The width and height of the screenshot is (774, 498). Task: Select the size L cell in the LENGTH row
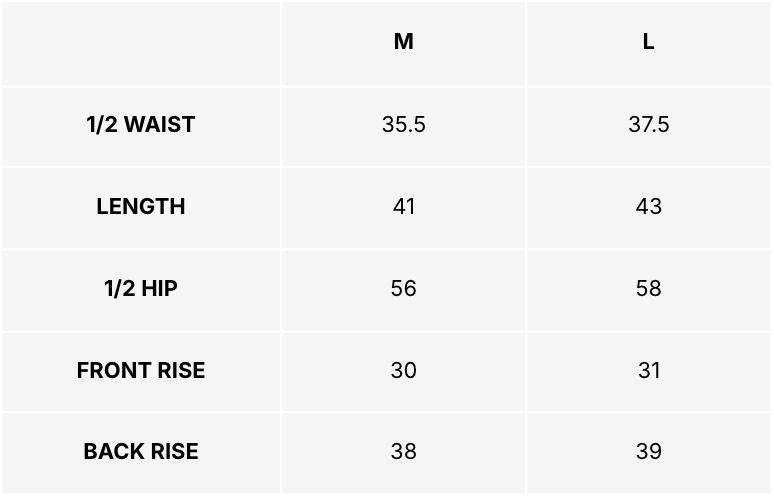[648, 207]
